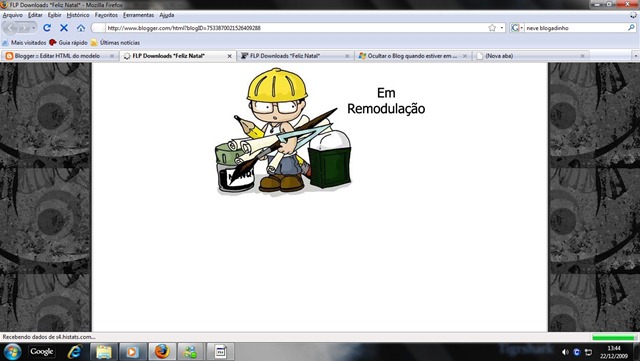Switch to Blogger Editar HTML do modelo tab
Image resolution: width=640 pixels, height=361 pixels.
(57, 56)
